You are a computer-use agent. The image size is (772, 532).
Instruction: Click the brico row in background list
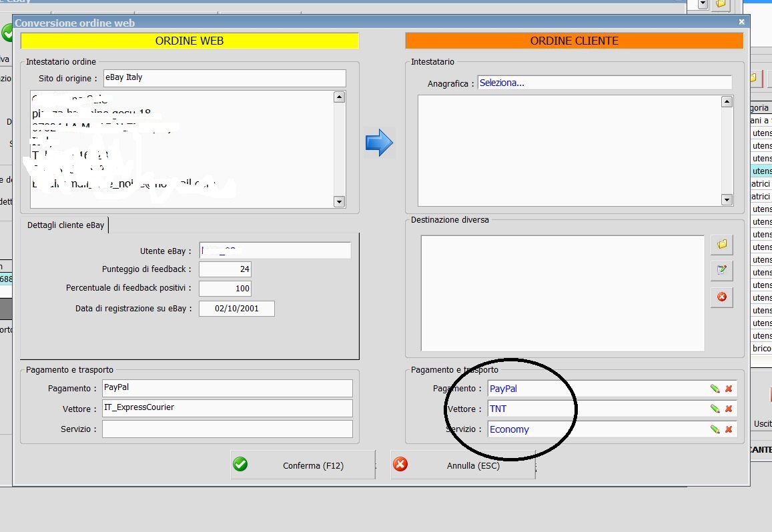click(x=761, y=349)
